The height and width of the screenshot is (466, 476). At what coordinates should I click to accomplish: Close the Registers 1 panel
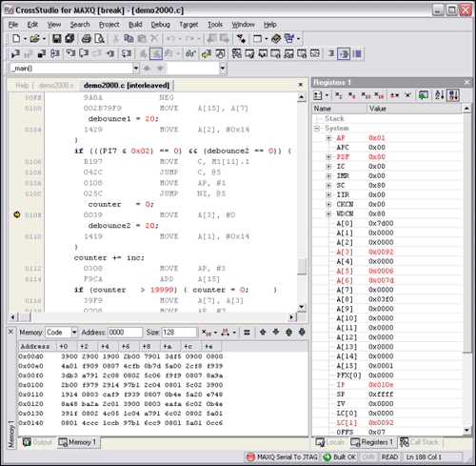pos(466,83)
